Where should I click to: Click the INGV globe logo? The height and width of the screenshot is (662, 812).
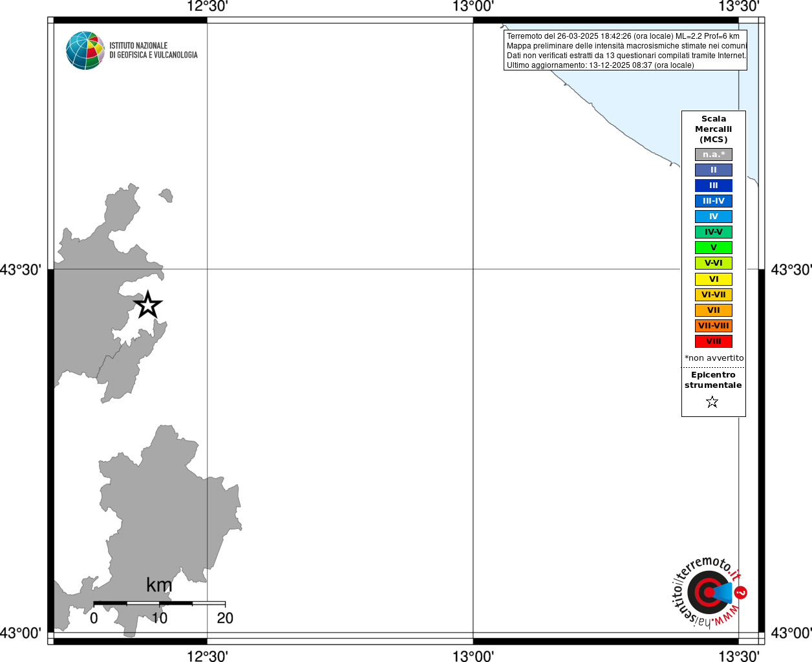(85, 50)
